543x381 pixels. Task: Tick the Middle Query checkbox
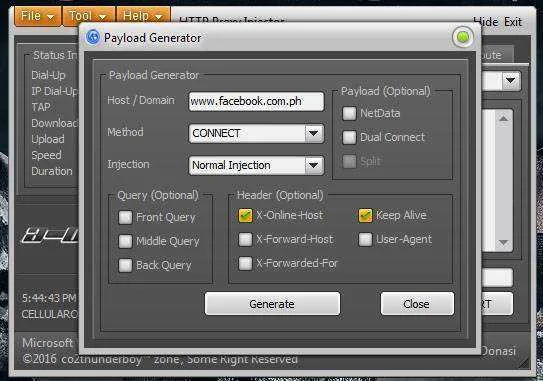pyautogui.click(x=125, y=241)
